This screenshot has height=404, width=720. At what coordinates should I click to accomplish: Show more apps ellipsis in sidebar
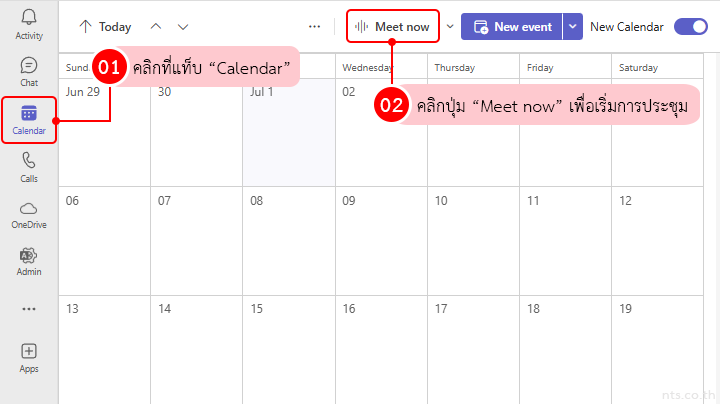point(29,309)
